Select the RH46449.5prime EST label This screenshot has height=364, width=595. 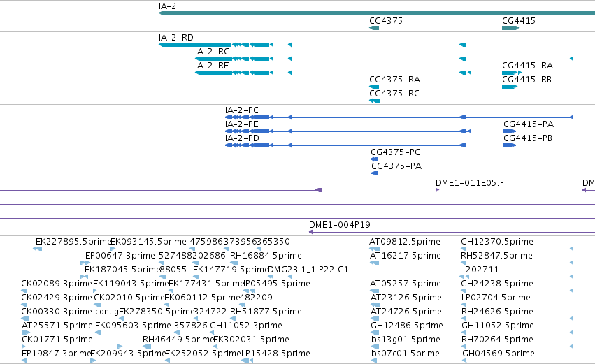178,340
